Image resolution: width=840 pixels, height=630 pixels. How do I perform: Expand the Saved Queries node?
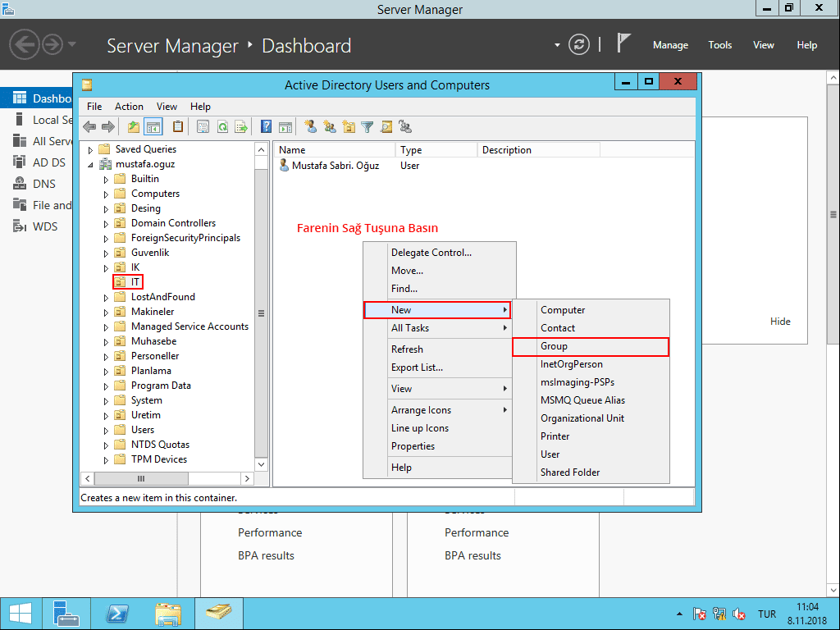click(90, 150)
